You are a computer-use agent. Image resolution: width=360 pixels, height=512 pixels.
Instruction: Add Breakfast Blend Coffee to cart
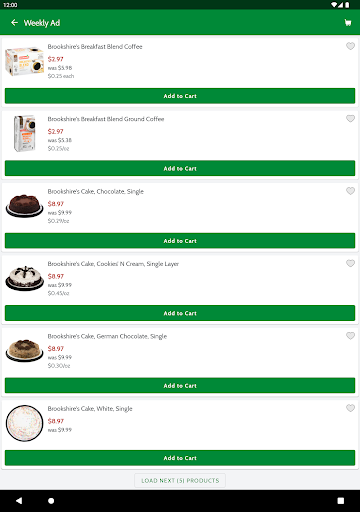(180, 96)
